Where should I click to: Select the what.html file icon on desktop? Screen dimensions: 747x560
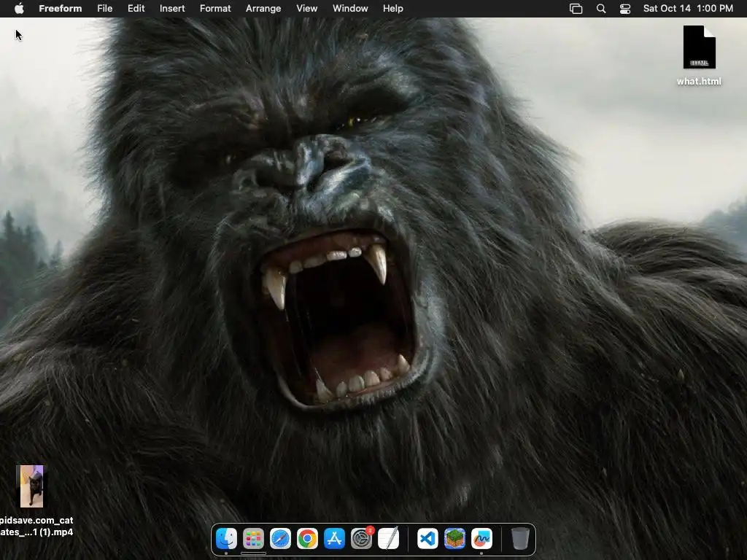coord(700,47)
